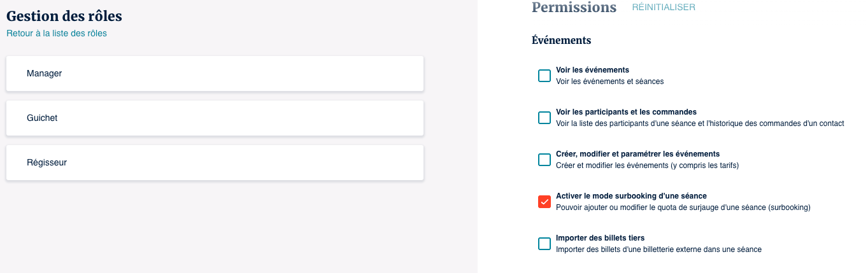The width and height of the screenshot is (868, 273).
Task: Click the 'Voir les événements et séances' description
Action: (x=609, y=81)
